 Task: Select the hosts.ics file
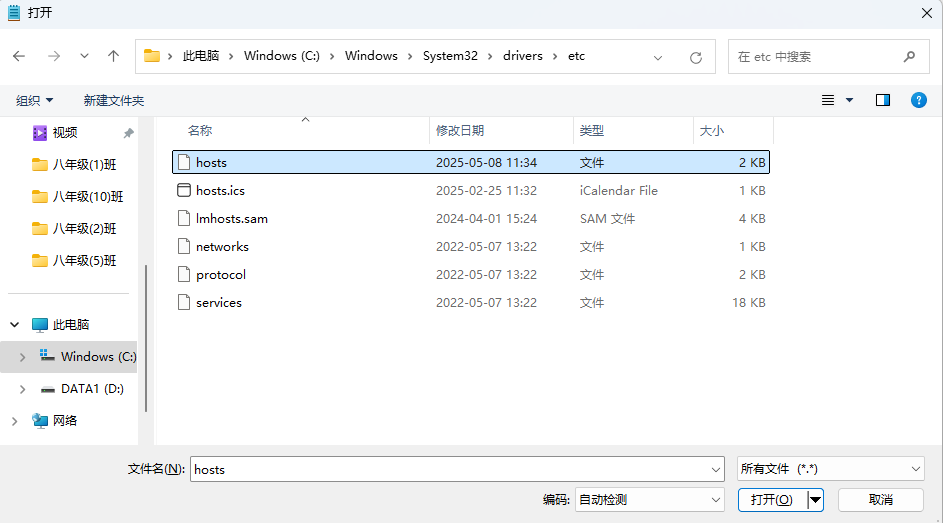point(471,191)
